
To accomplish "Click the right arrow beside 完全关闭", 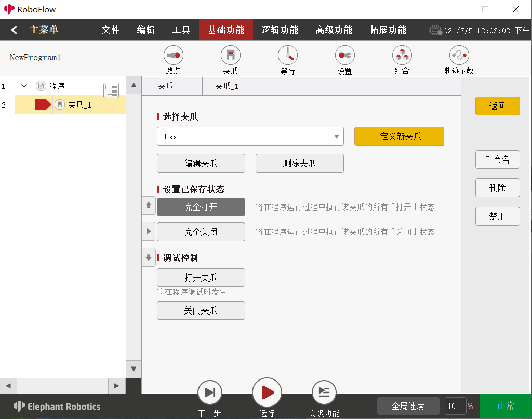I will [x=149, y=231].
